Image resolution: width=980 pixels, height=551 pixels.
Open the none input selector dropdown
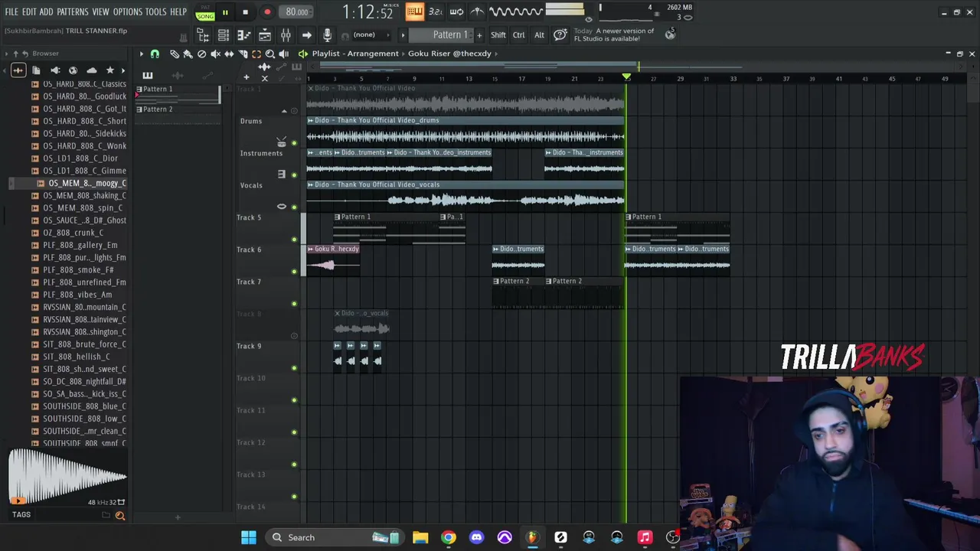coord(371,35)
